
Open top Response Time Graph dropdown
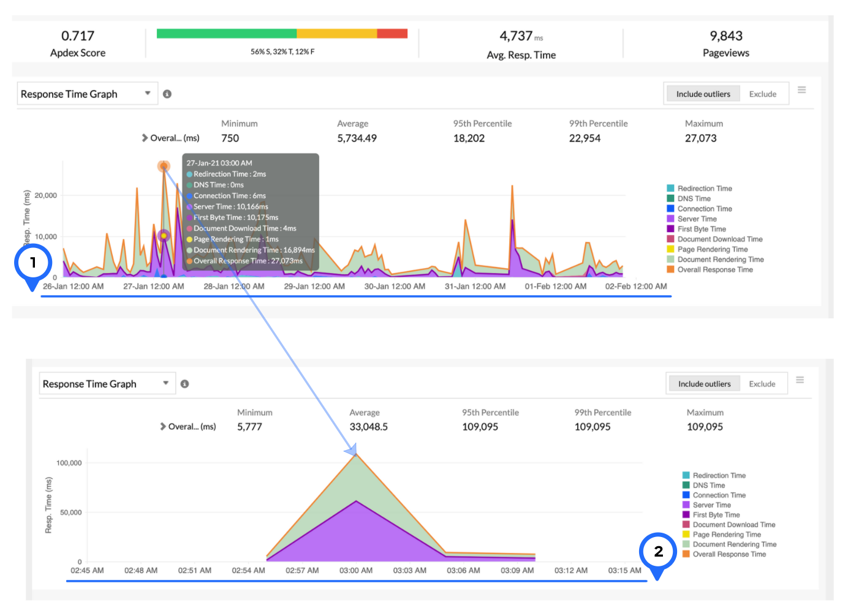pos(87,94)
